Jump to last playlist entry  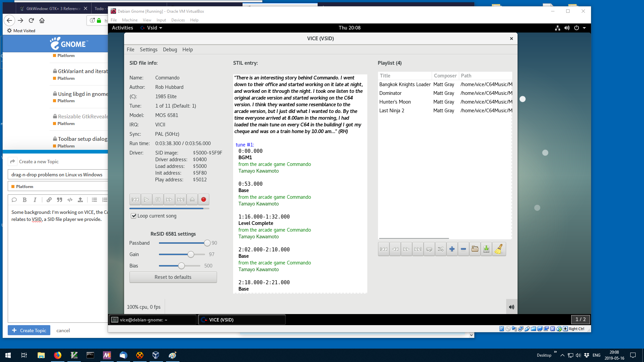tap(418, 249)
